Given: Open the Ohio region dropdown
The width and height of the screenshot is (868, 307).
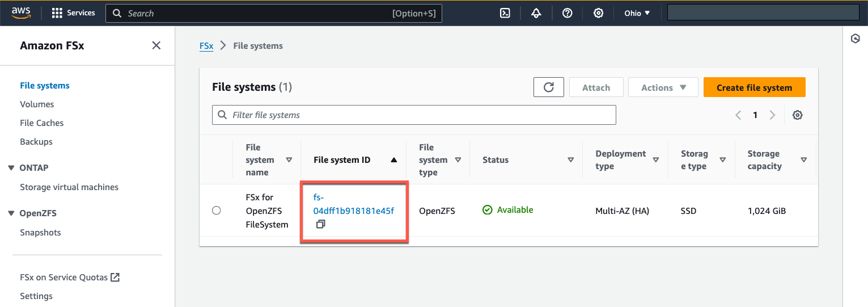Looking at the screenshot, I should [637, 13].
